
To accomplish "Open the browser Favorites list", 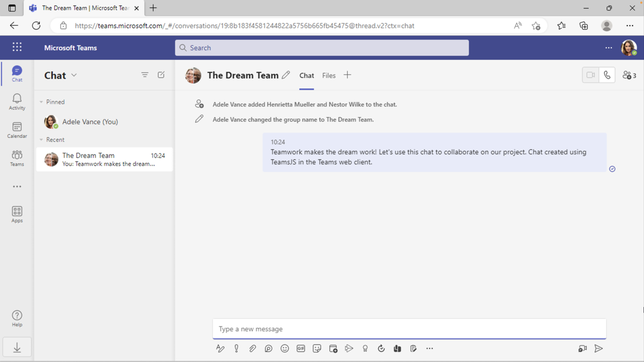I will point(561,26).
